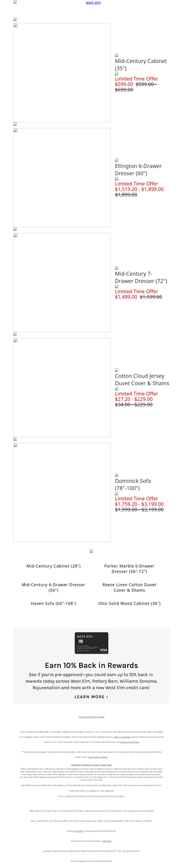This screenshot has height=868, width=183.
Task: Open Otto Solid Wood Cabinet (36") link
Action: click(x=129, y=603)
